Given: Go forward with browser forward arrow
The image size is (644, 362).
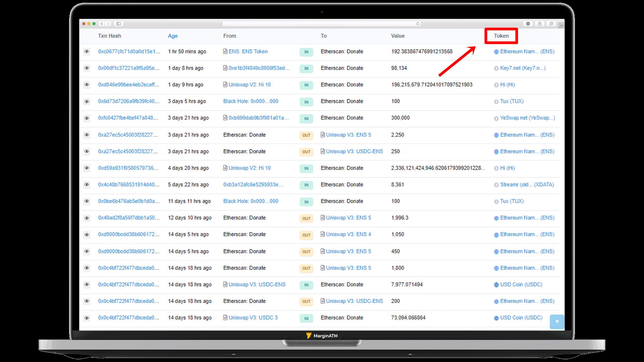Looking at the screenshot, I should (108, 23).
